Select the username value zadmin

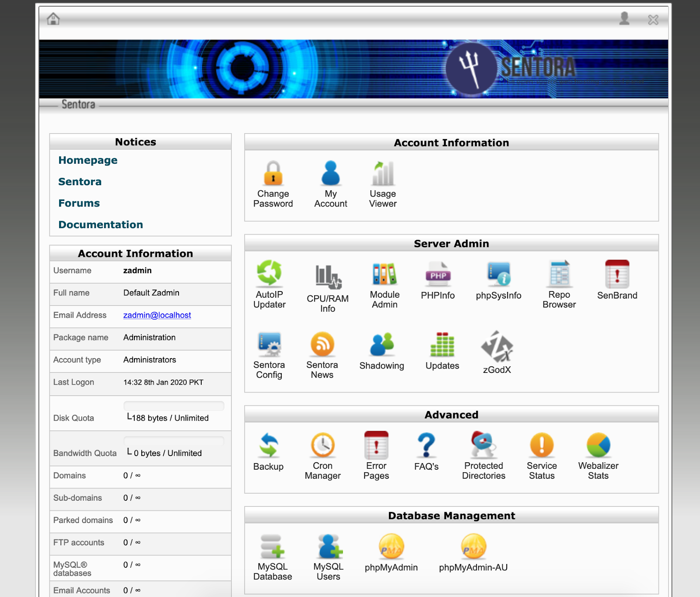137,270
